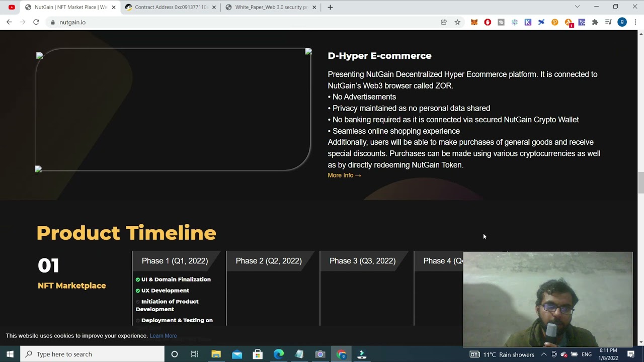Viewport: 644px width, 362px height.
Task: Open the cookie notice 'Learn More' link
Action: coord(163,336)
